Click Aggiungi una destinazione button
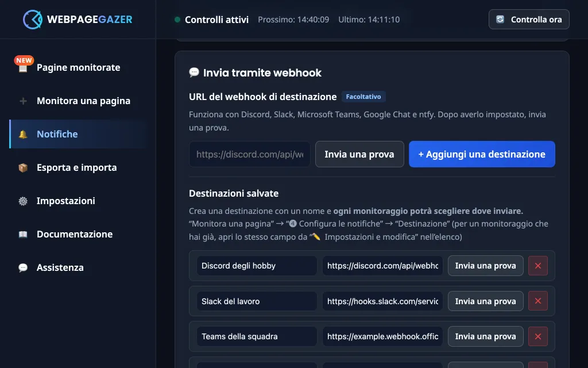Screen dimensions: 588x368 click(x=482, y=154)
